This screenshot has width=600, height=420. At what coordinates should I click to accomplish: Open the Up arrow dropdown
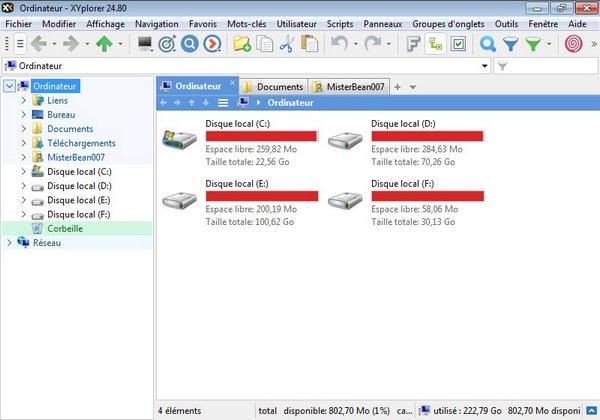120,44
